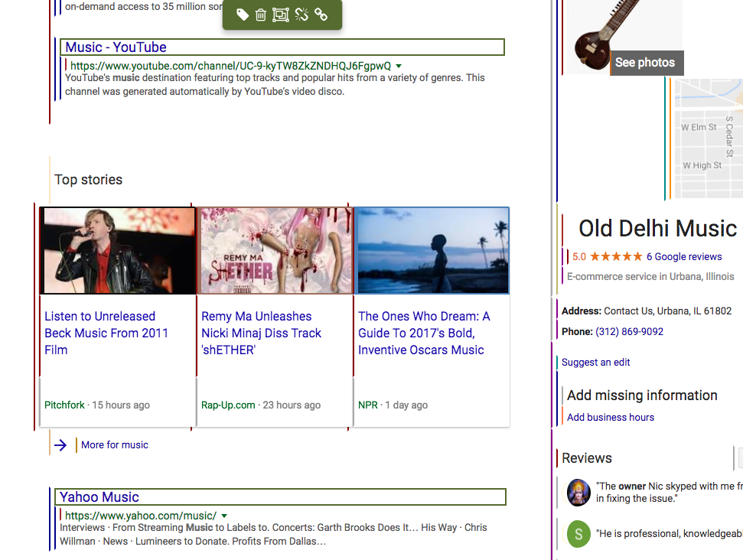The height and width of the screenshot is (560, 743).
Task: Click the Top stories heading
Action: coord(89,180)
